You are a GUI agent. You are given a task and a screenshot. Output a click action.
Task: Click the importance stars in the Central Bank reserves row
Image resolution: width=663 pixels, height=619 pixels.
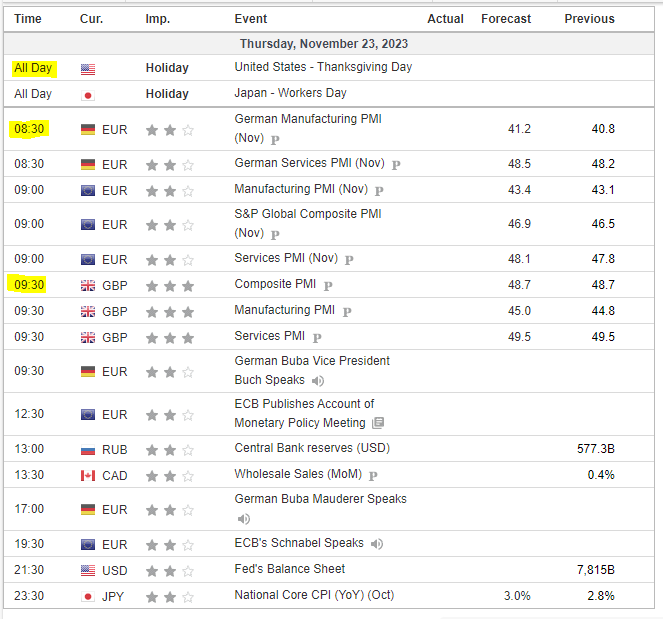tap(170, 450)
